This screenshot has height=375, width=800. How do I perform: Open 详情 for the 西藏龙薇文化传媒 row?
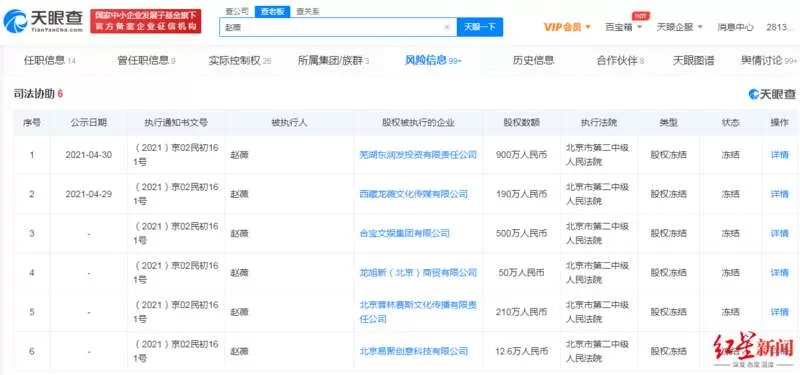(x=779, y=194)
